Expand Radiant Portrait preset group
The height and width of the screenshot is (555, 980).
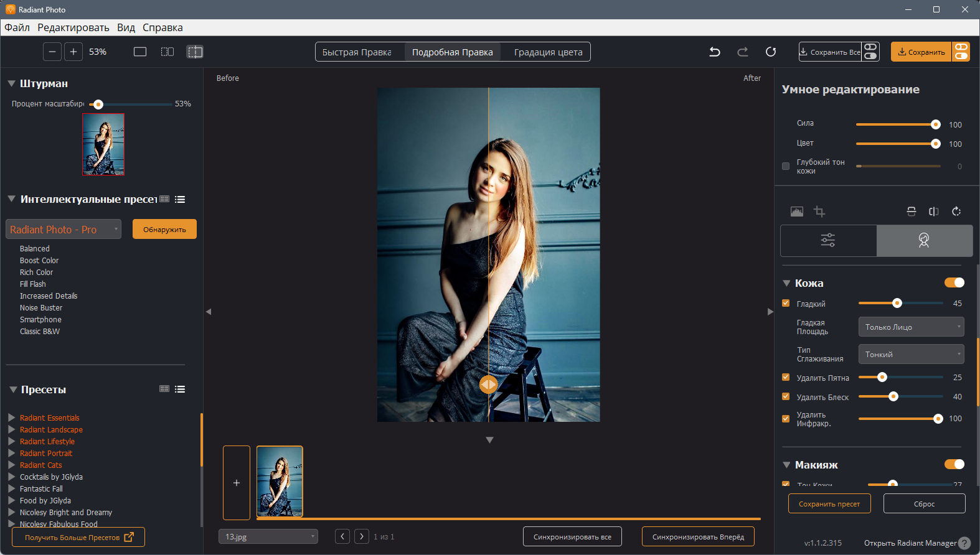[x=12, y=453]
